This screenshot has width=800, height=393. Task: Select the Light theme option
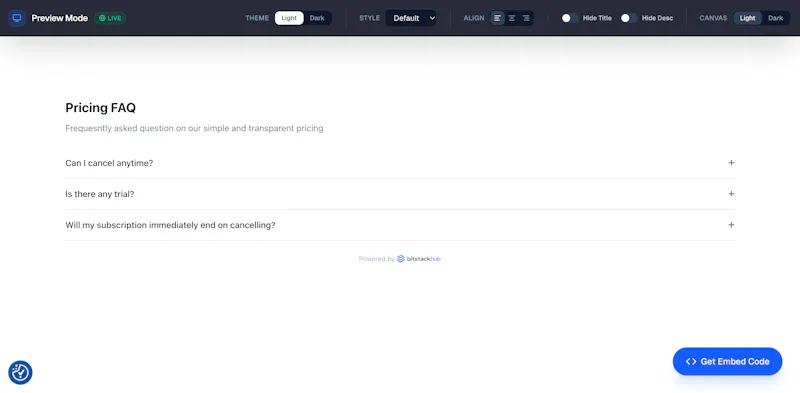(289, 18)
